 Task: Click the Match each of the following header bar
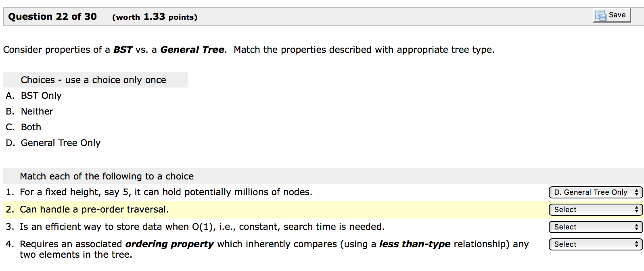(x=107, y=176)
